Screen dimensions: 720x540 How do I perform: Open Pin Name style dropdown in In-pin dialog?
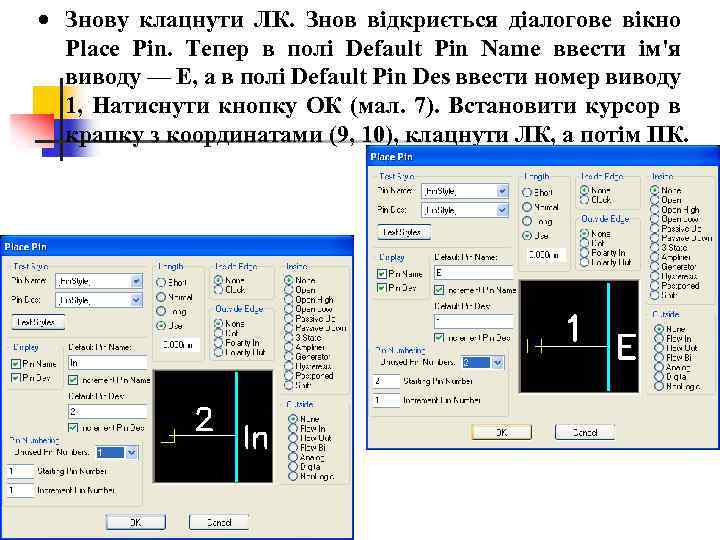coord(136,281)
